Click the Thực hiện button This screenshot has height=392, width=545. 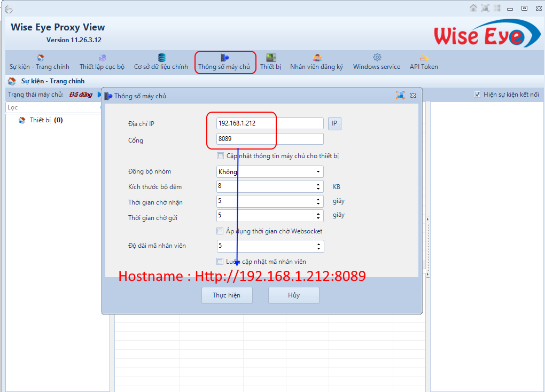pos(227,295)
